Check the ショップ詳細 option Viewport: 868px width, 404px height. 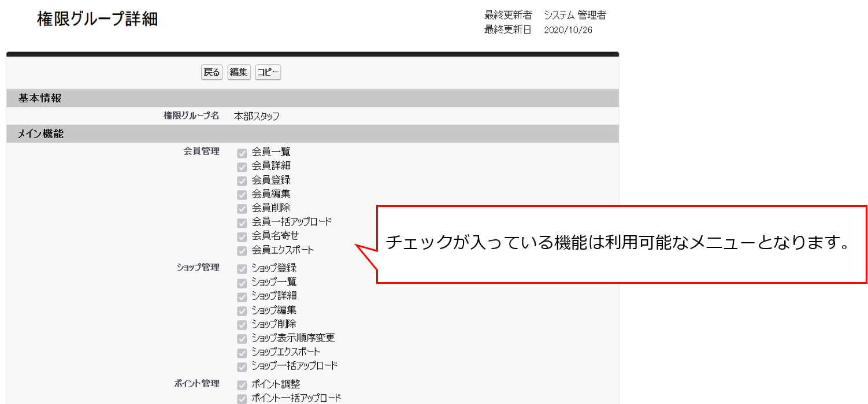click(242, 296)
